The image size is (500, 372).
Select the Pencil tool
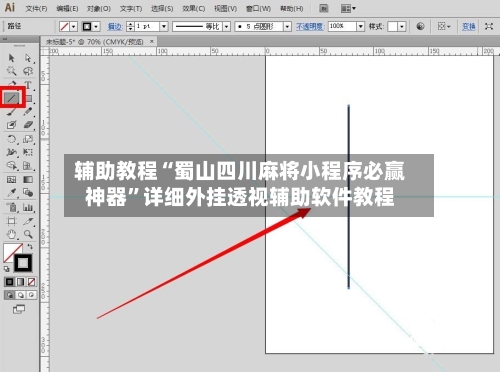tap(28, 111)
